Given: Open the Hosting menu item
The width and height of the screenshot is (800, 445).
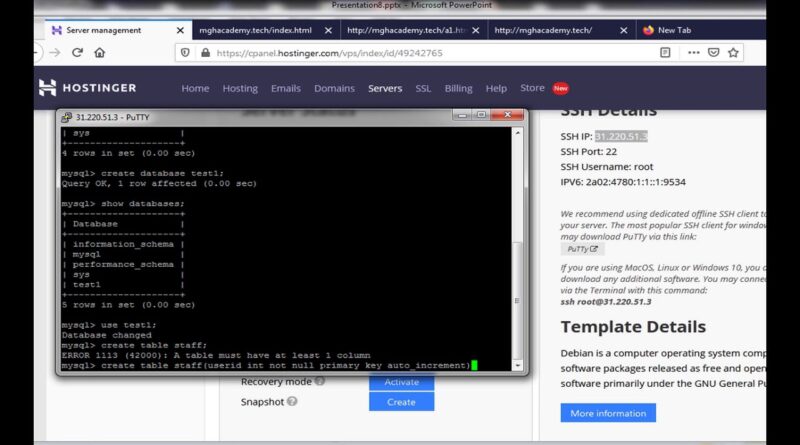Looking at the screenshot, I should [x=240, y=88].
